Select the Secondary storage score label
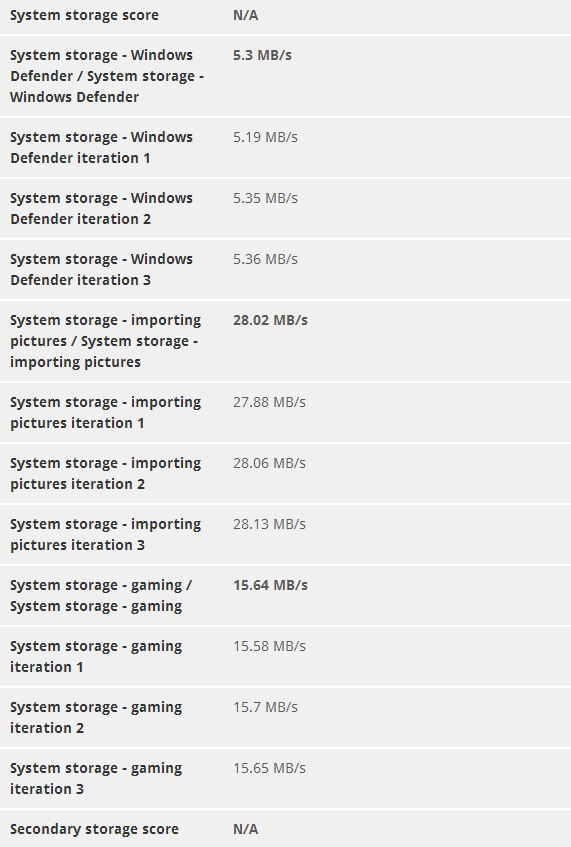The height and width of the screenshot is (847, 571). (x=94, y=829)
